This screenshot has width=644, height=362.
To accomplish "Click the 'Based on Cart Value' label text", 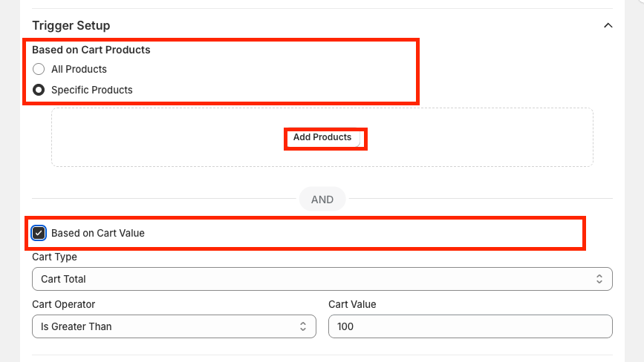I will click(97, 233).
